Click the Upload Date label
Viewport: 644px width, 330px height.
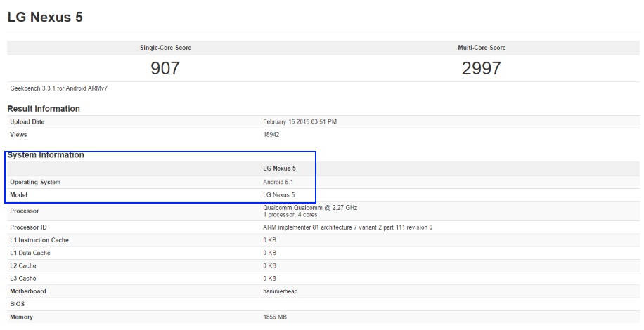[x=27, y=121]
